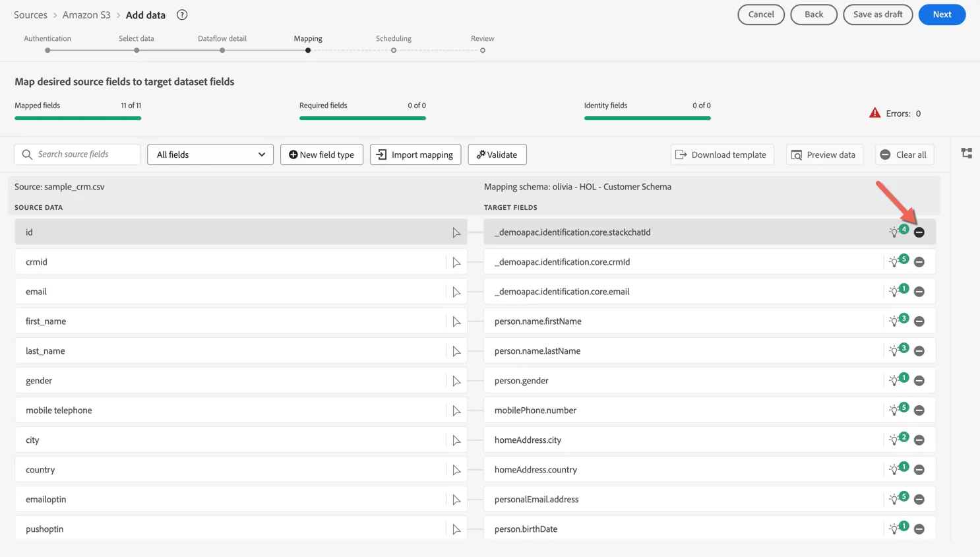
Task: Jump to the Scheduling step
Action: click(394, 44)
